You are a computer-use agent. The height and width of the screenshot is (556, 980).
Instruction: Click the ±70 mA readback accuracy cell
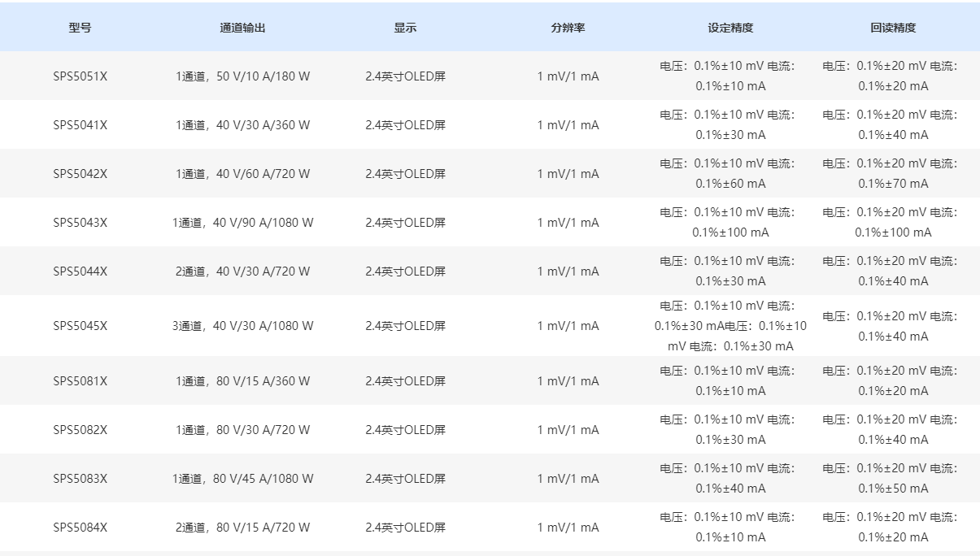tap(893, 174)
